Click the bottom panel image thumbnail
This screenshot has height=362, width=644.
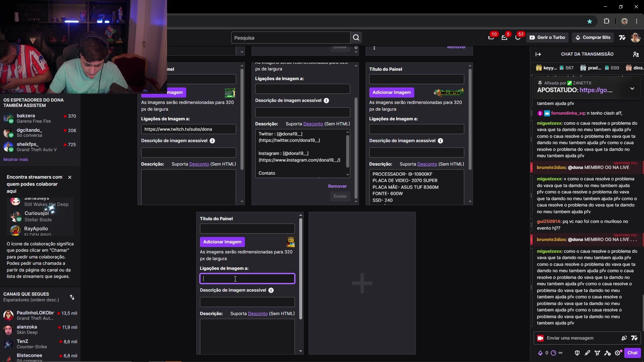click(291, 242)
